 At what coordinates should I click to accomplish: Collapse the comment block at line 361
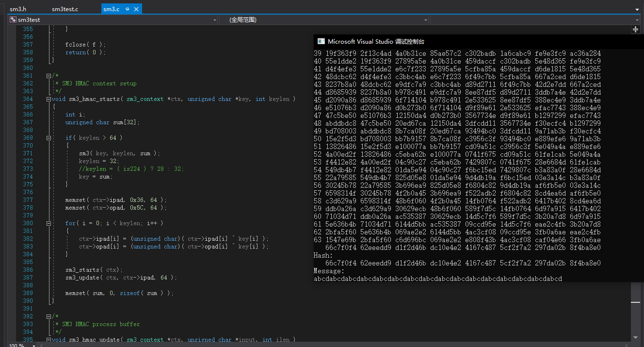click(49, 76)
